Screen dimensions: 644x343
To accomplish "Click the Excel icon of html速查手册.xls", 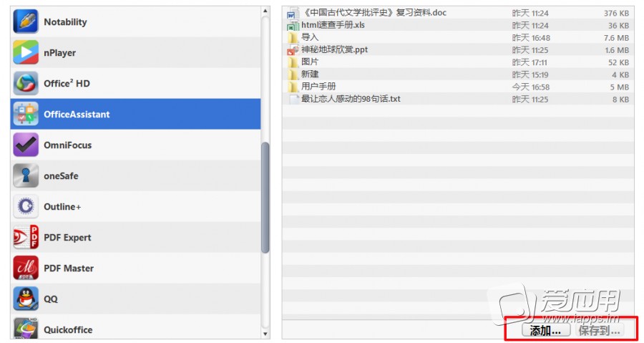I will click(x=293, y=26).
